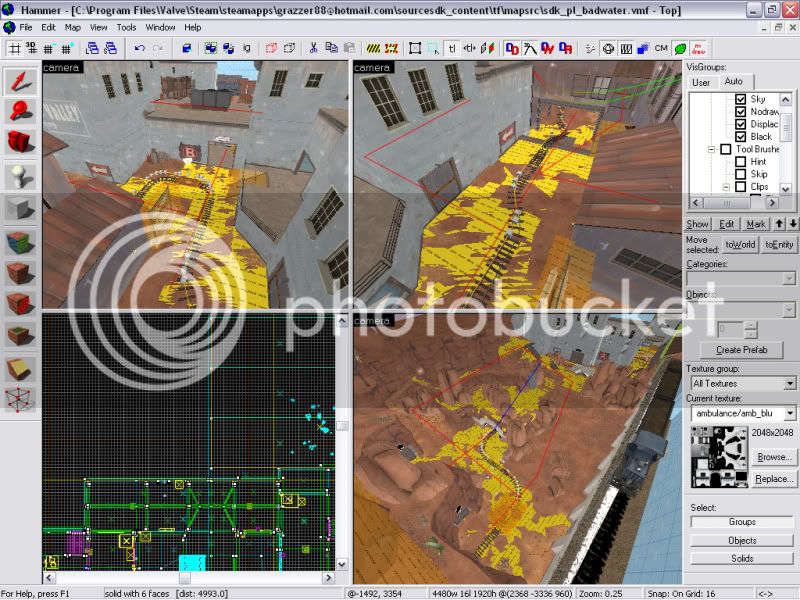Check the Clips visgroup checkbox

740,187
